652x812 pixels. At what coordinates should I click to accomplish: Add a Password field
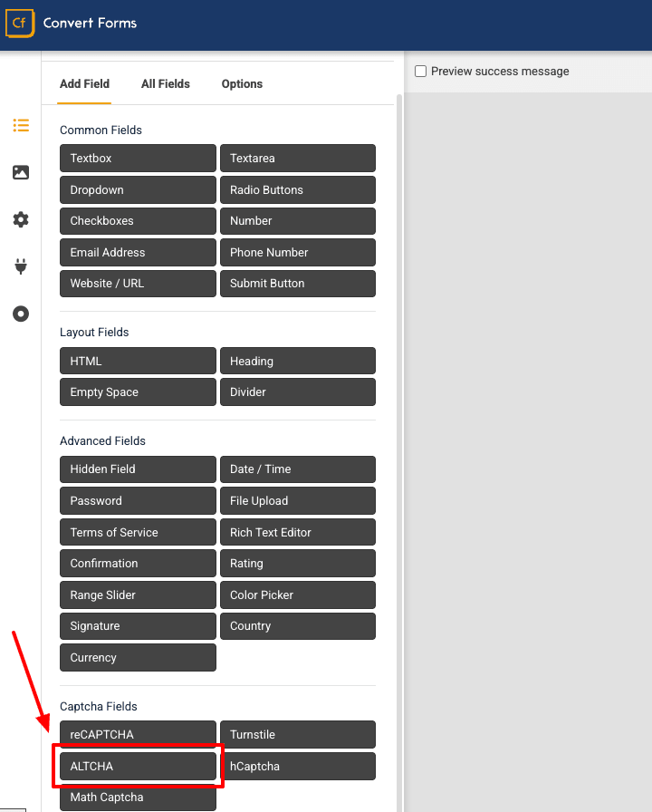[138, 501]
